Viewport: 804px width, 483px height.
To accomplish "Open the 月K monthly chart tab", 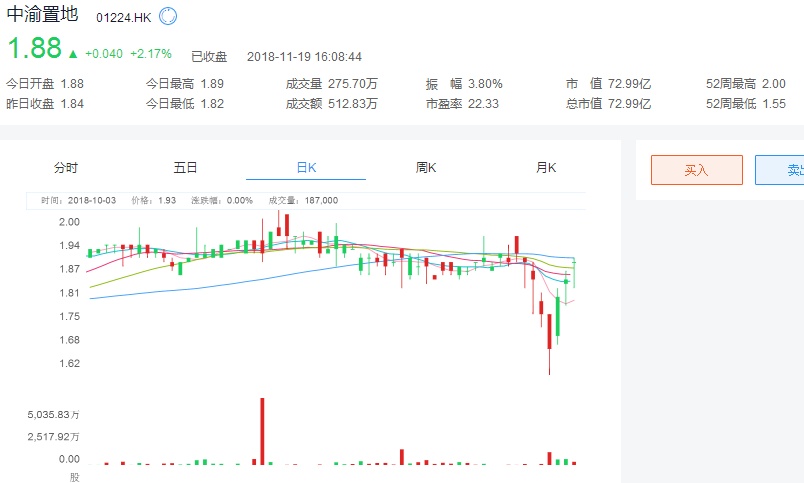I will pos(545,167).
